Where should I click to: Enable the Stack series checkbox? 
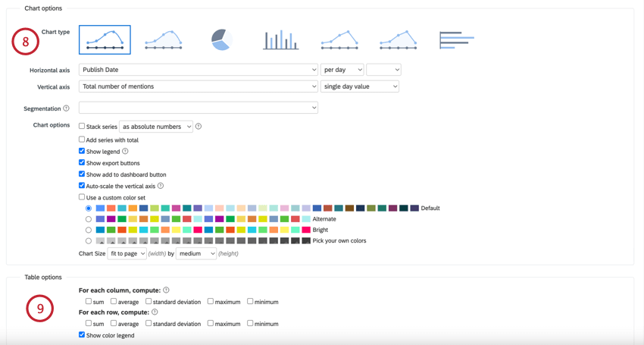[x=82, y=126]
